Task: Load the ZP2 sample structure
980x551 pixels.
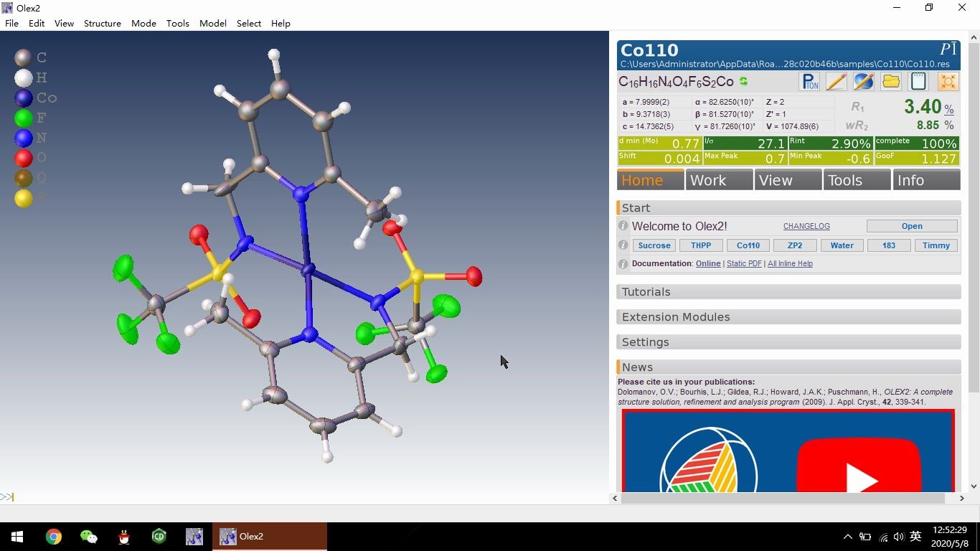Action: (x=795, y=245)
